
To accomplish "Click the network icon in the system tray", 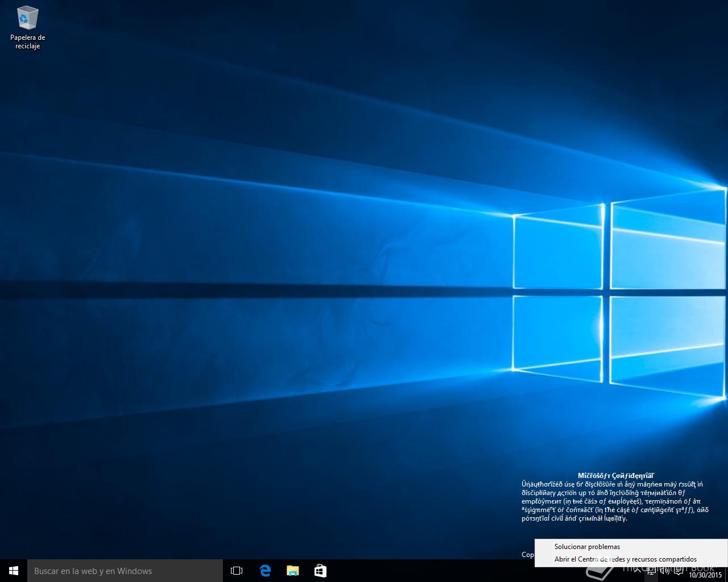I will click(651, 570).
